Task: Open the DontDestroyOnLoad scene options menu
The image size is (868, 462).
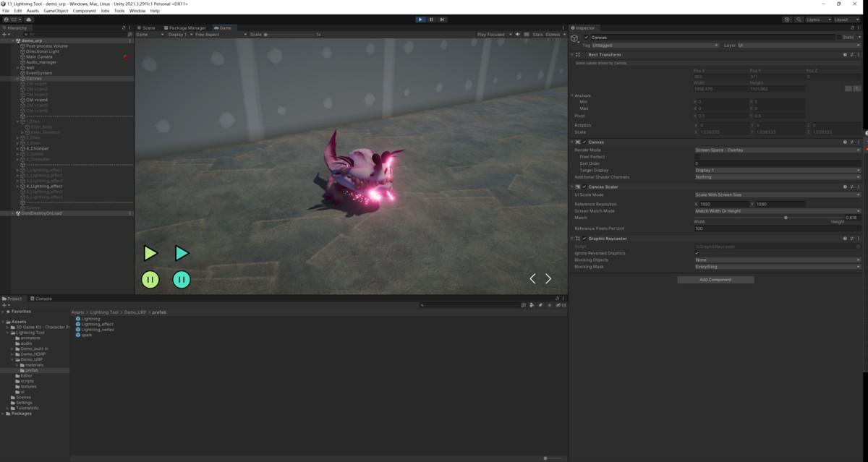Action: click(130, 213)
